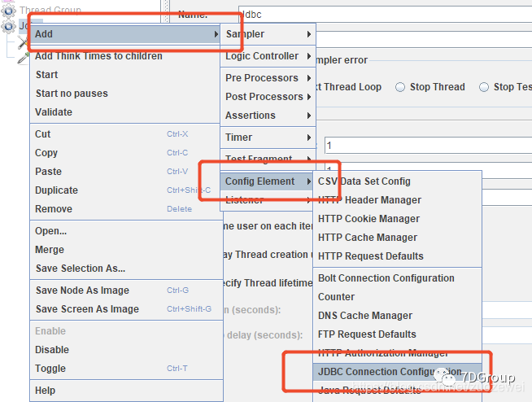
Task: Click Cut in the context menu
Action: coord(124,134)
